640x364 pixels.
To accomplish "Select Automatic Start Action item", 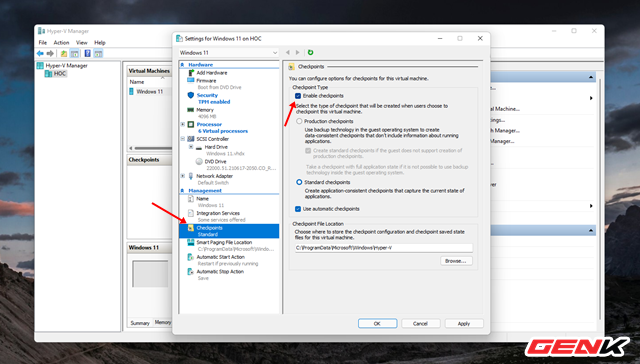I will [222, 260].
